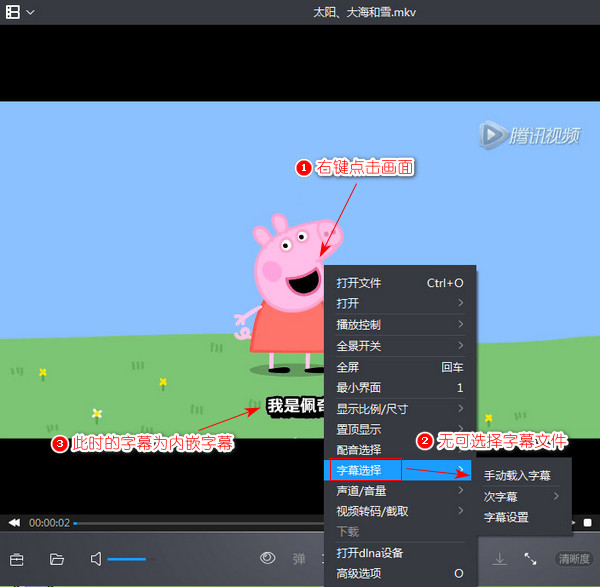This screenshot has height=587, width=600.
Task: Click the 00:00:02 elapsed time text
Action: (49, 523)
